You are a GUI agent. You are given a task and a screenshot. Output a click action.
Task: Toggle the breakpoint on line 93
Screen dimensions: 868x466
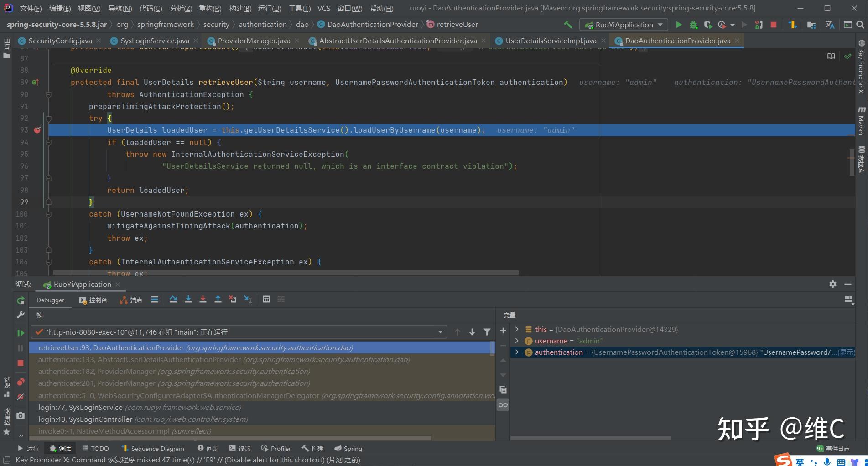[x=37, y=130]
